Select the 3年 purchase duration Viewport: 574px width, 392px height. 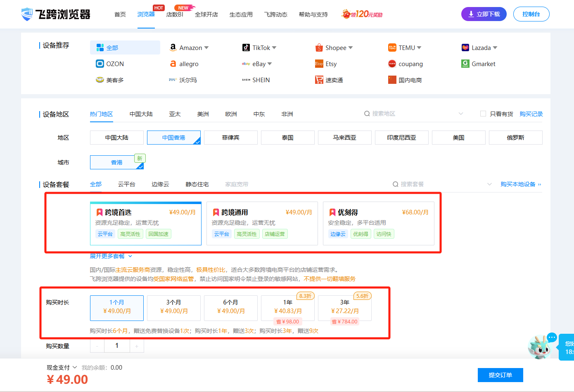(345, 308)
